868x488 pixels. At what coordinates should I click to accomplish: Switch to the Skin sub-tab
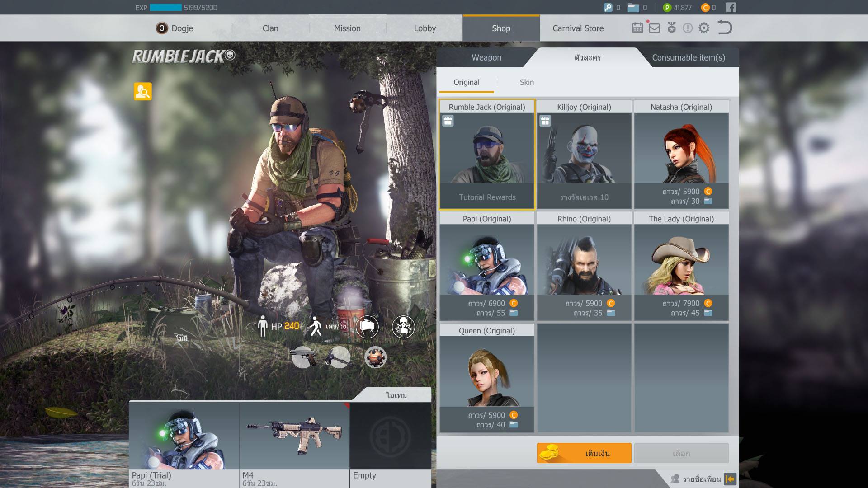(x=527, y=82)
